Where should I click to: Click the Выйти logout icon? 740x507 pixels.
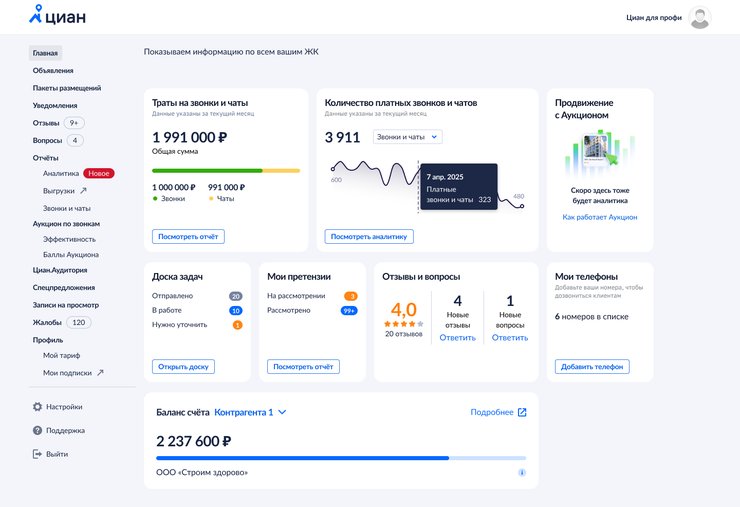click(x=37, y=454)
